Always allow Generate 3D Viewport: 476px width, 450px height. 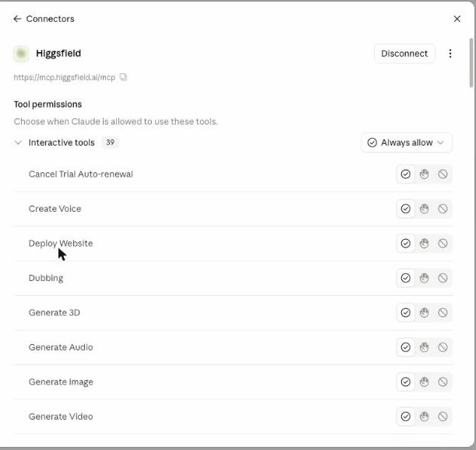click(x=405, y=312)
